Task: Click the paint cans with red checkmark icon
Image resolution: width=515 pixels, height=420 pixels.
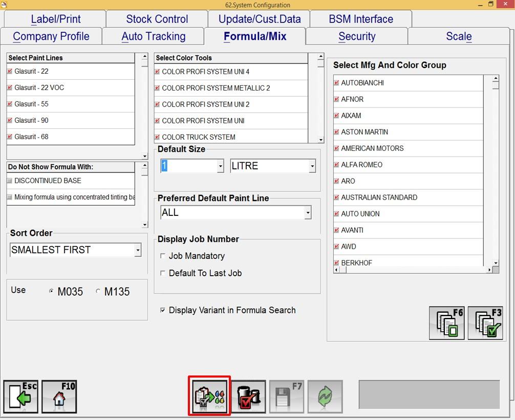Action: pyautogui.click(x=248, y=396)
